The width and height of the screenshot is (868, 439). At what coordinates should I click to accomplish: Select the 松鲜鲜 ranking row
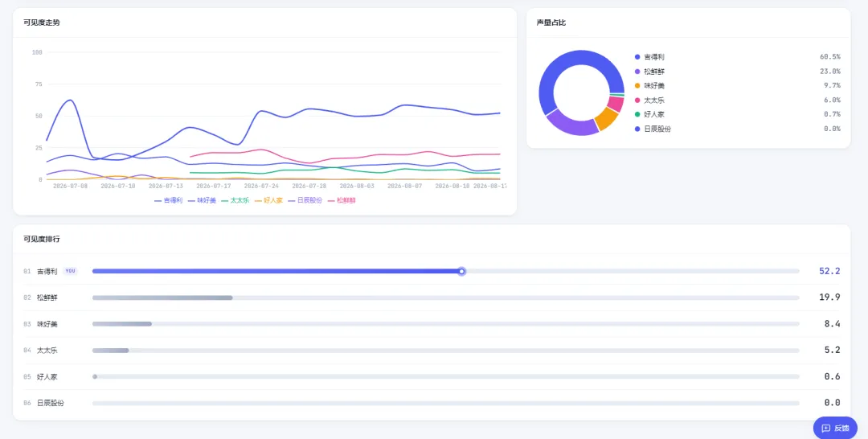(x=432, y=297)
